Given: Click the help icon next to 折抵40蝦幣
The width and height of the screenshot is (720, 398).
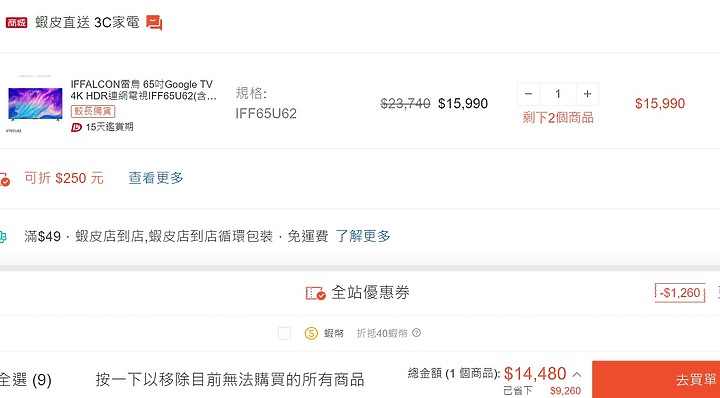Looking at the screenshot, I should pos(416,333).
